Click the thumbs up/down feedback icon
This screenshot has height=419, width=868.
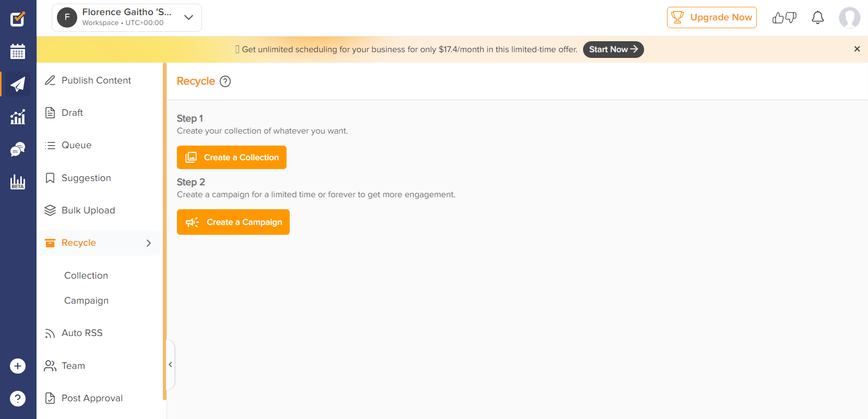pyautogui.click(x=784, y=18)
